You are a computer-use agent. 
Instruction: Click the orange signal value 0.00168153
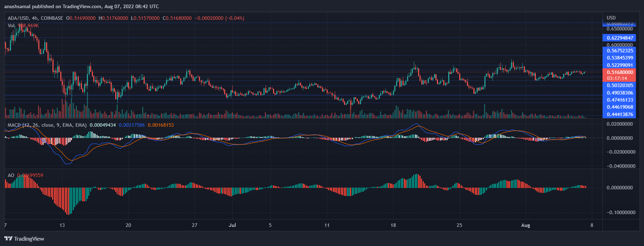click(161, 125)
